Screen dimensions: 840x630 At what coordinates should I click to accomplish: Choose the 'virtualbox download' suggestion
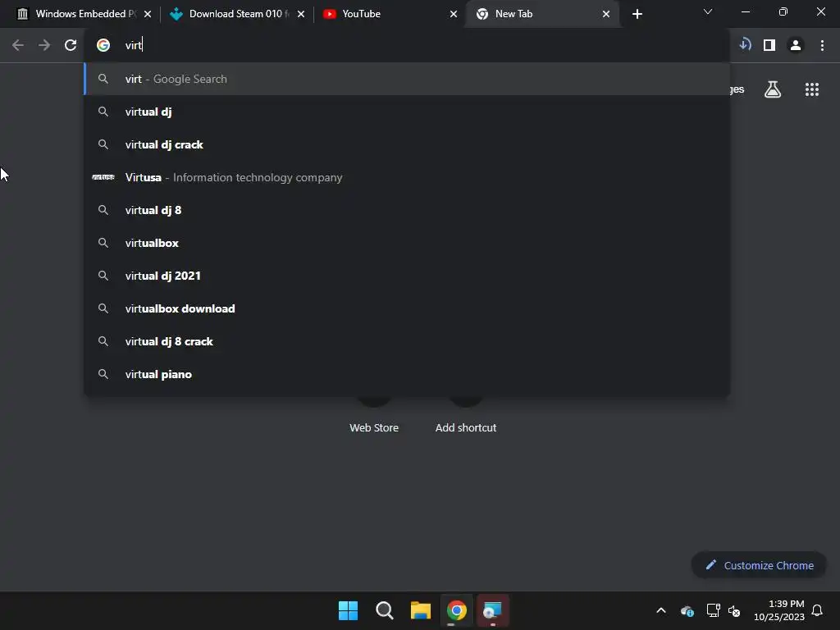pos(407,308)
